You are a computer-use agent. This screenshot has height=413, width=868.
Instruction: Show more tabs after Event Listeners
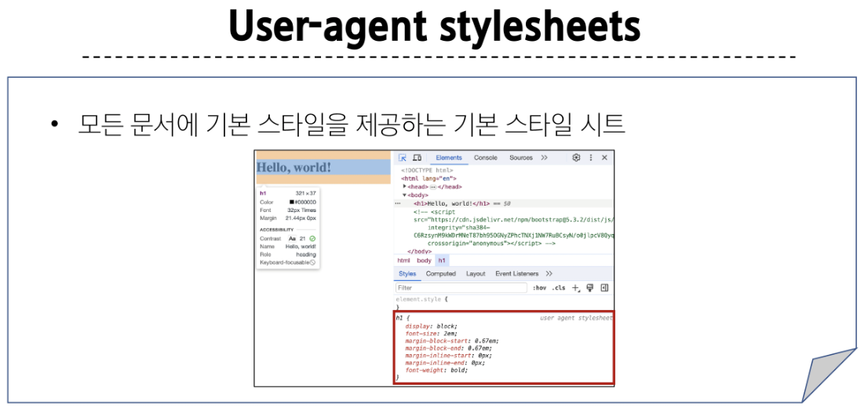point(549,273)
